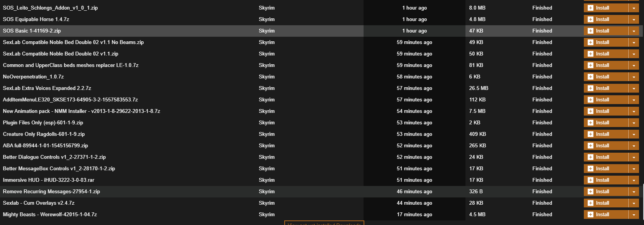Install Immersive HUD - iHUD rar

606,180
